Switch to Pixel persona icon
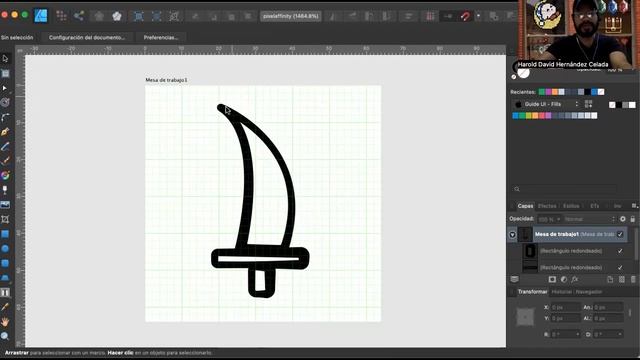Screen dimensions: 640x360 click(61, 16)
